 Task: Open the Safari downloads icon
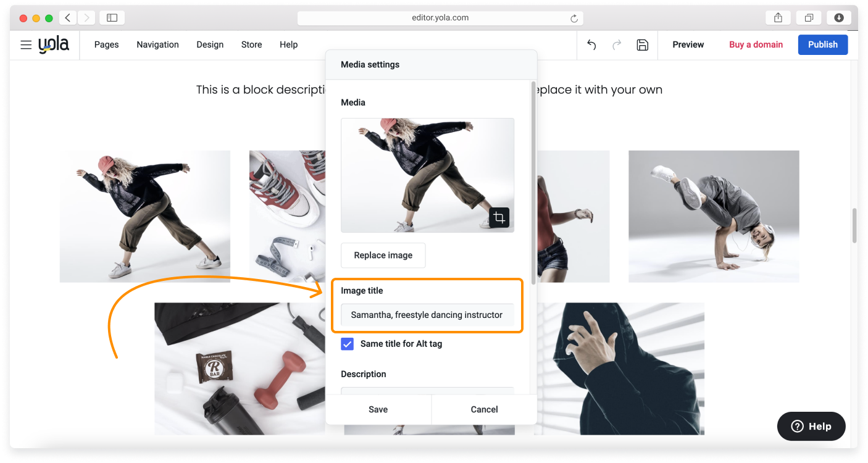pyautogui.click(x=838, y=18)
